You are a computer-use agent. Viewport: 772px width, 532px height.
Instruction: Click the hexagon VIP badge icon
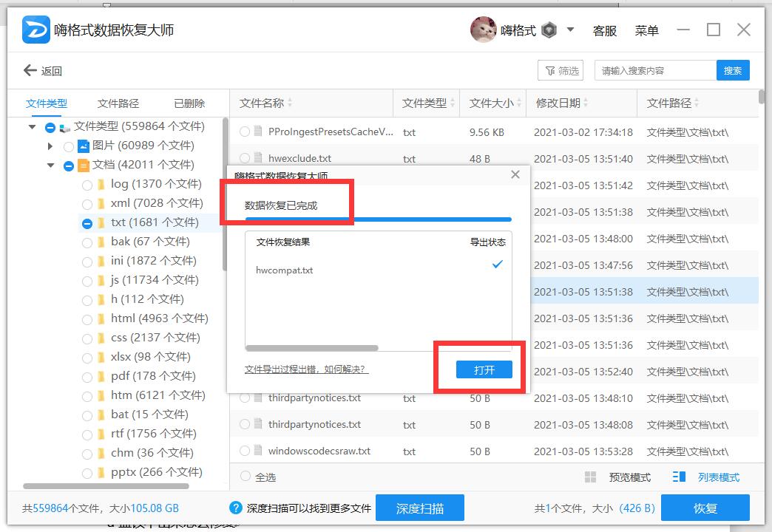[x=549, y=30]
